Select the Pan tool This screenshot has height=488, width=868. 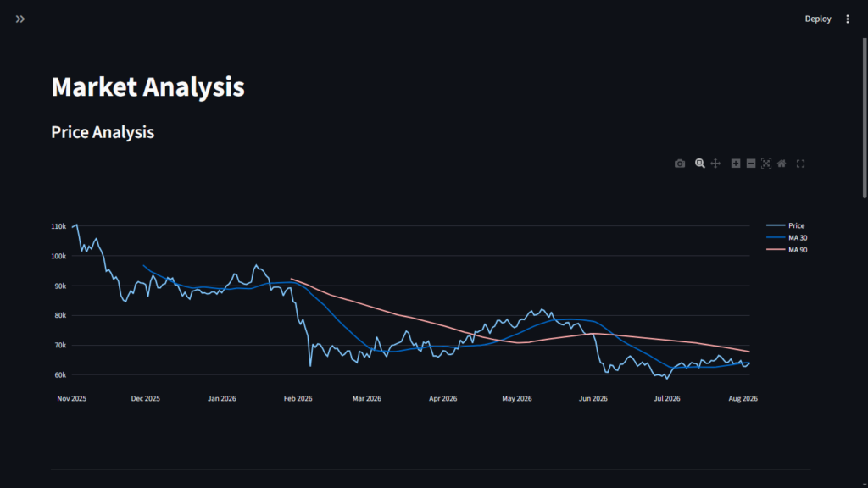click(x=715, y=164)
